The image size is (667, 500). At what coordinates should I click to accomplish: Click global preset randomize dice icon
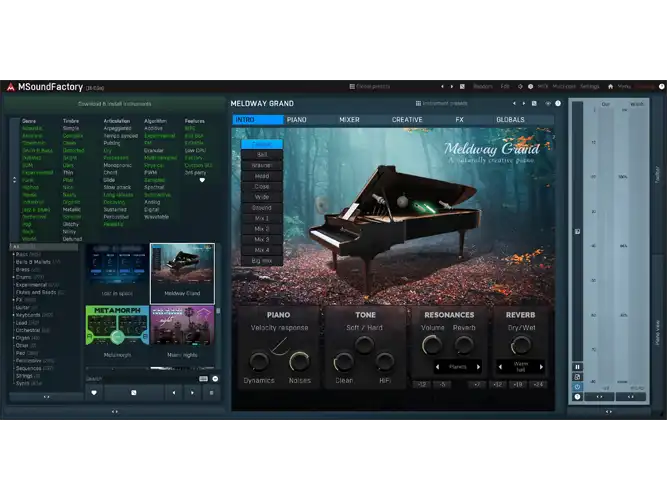[x=462, y=86]
